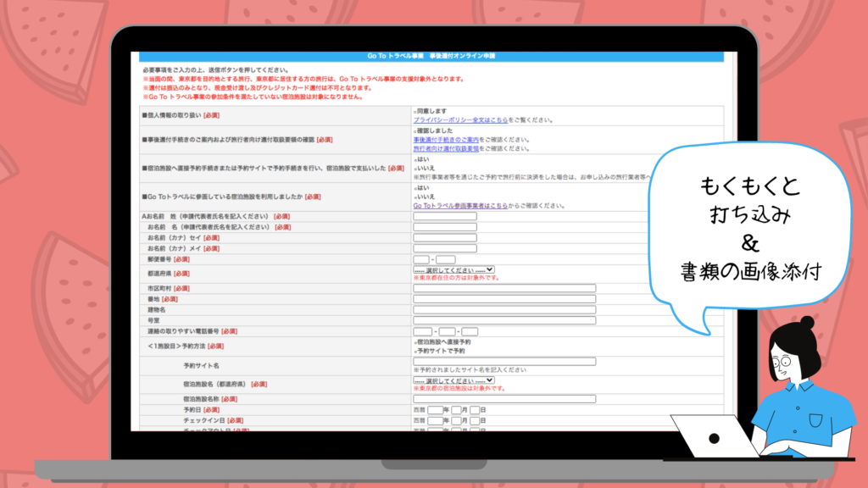Click the お名前（カナ）メイ field
Viewport: 868px width, 488px height.
[x=444, y=248]
